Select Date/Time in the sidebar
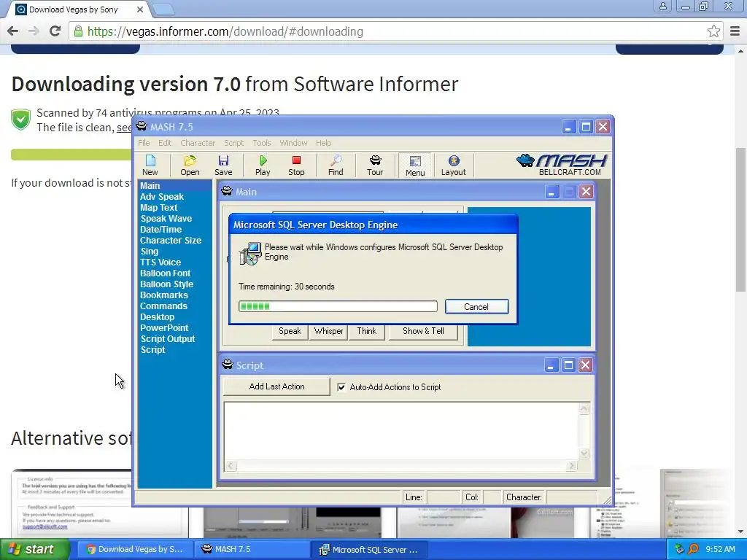 (161, 230)
